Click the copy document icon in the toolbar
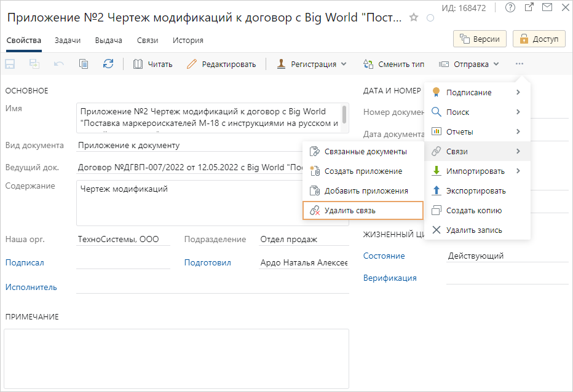 (x=84, y=64)
